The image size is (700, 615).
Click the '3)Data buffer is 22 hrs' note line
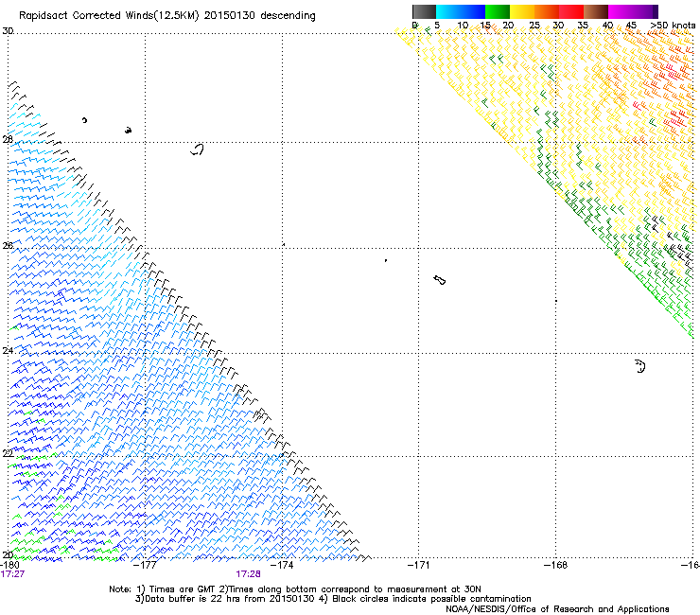(333, 599)
